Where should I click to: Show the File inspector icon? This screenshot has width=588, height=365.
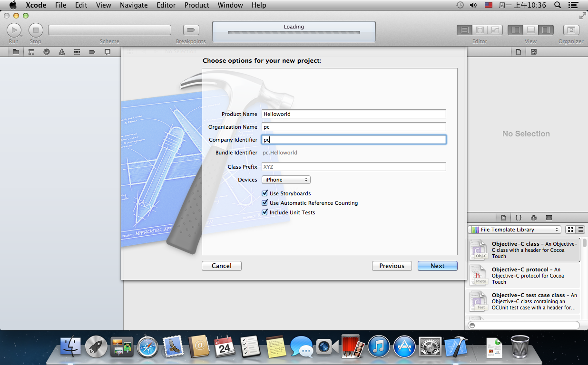(519, 52)
